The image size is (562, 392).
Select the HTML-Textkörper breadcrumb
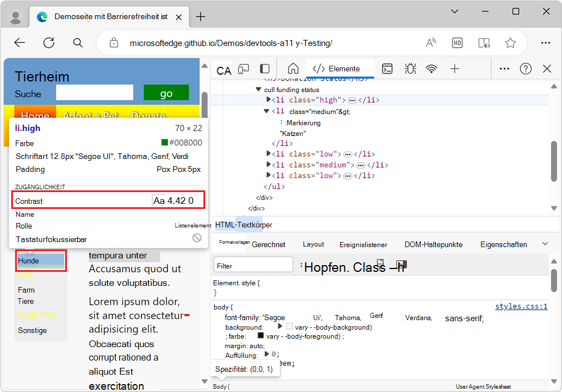tap(243, 225)
